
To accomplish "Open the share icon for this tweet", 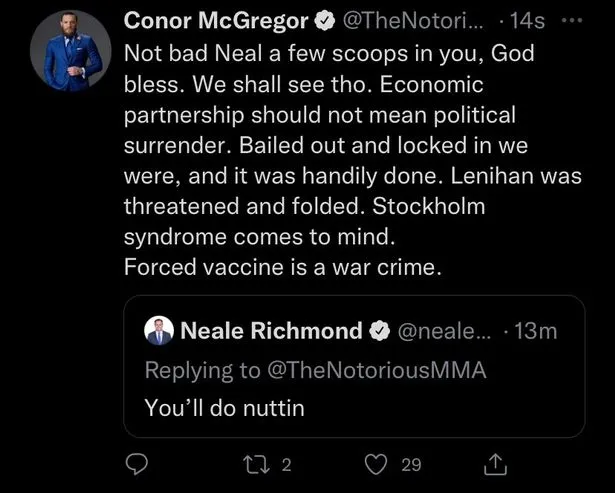I will [495, 464].
